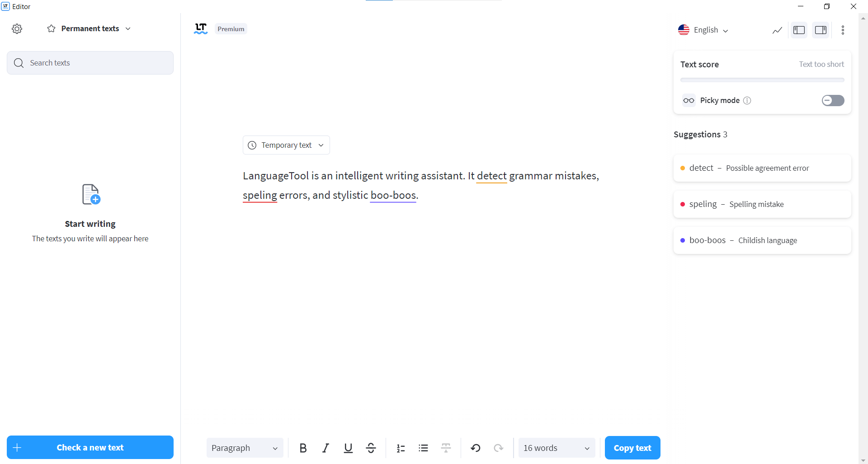The image size is (868, 464).
Task: Click the orange dot beside detect
Action: [x=683, y=168]
